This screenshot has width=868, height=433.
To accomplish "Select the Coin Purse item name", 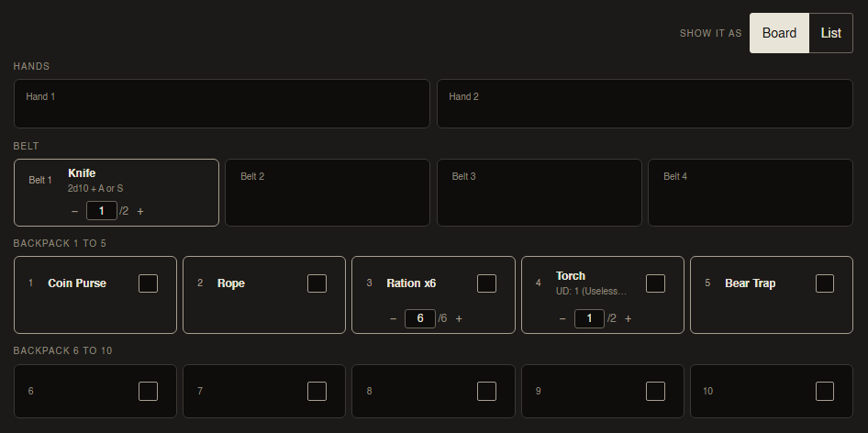I will (77, 283).
